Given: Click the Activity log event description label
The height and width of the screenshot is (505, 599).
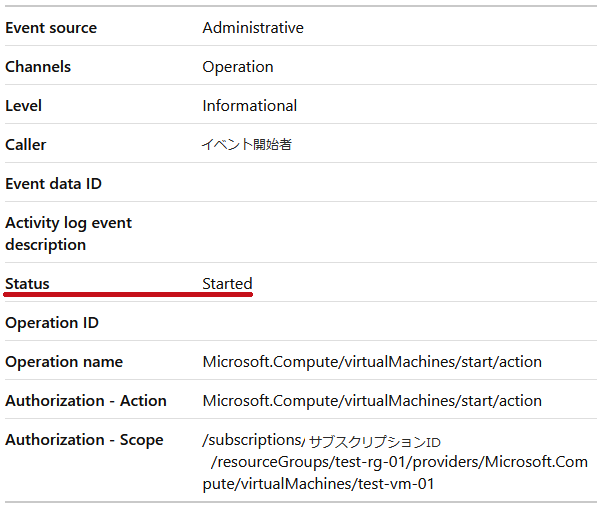Looking at the screenshot, I should (x=68, y=234).
